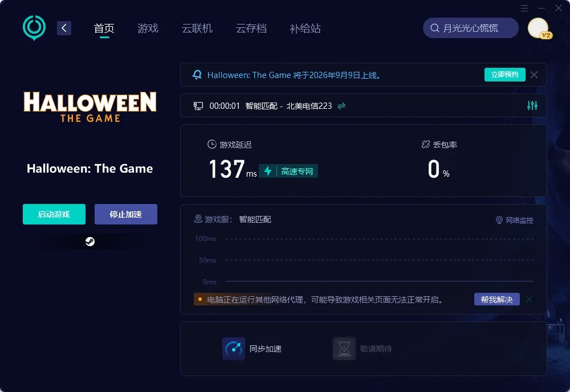Click the Halloween: The Game title text

point(90,169)
